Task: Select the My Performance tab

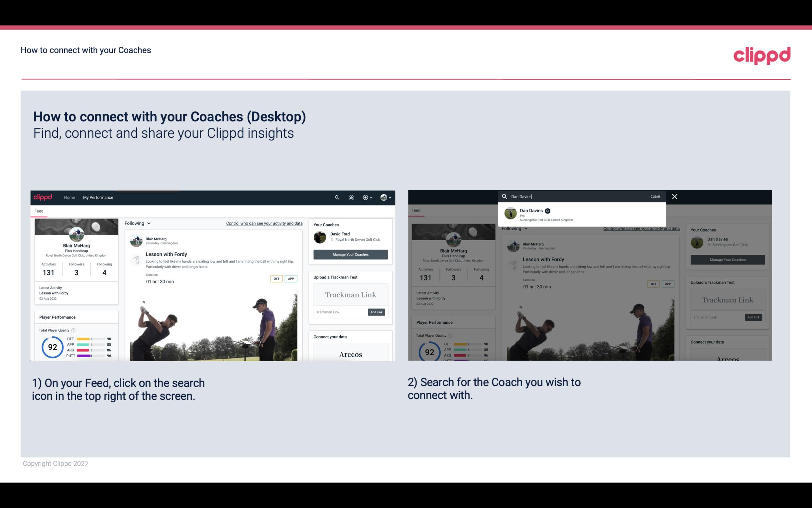Action: click(x=98, y=197)
